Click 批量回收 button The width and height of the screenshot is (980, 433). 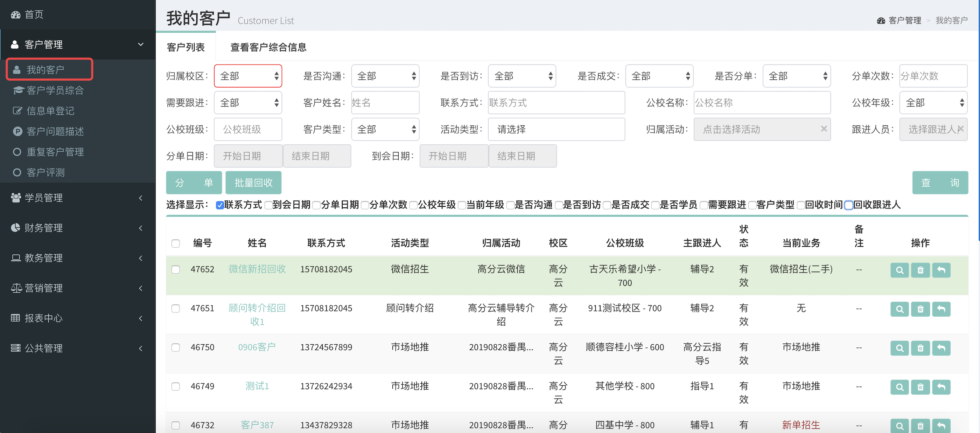253,183
